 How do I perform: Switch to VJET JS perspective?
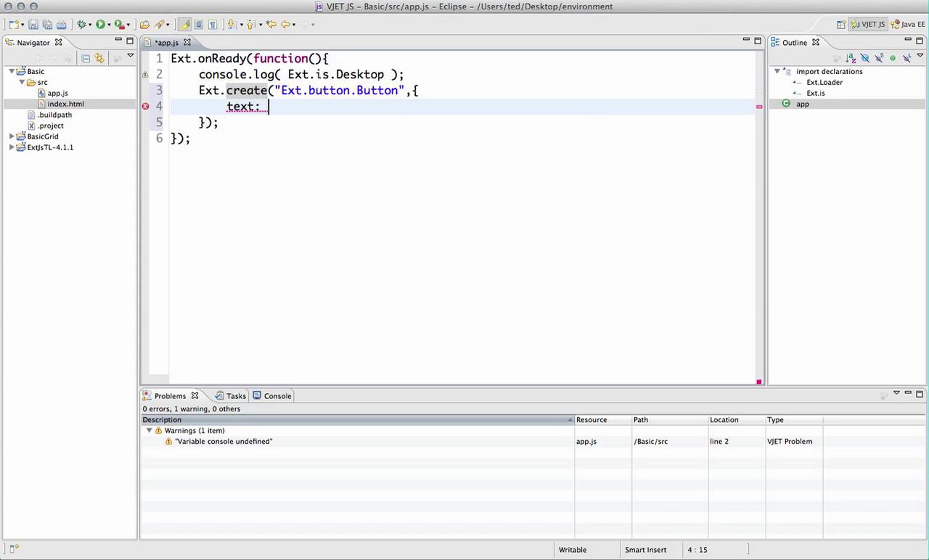[x=868, y=24]
